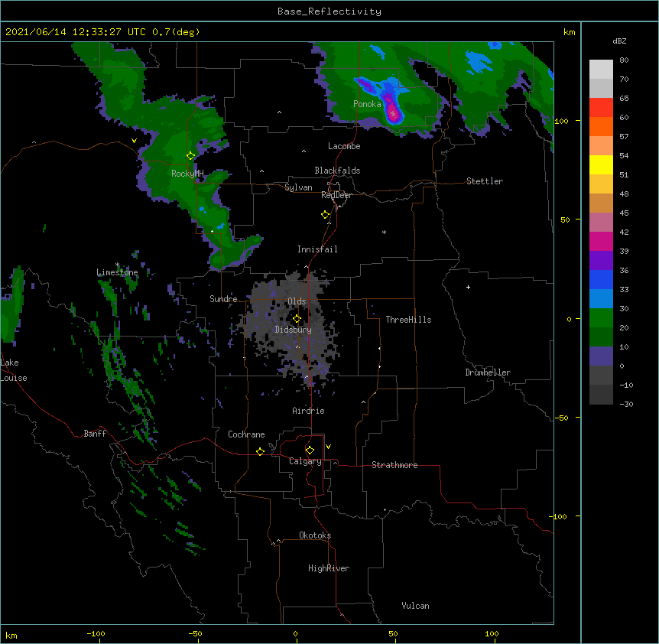Click the Innisfail label

click(x=317, y=249)
